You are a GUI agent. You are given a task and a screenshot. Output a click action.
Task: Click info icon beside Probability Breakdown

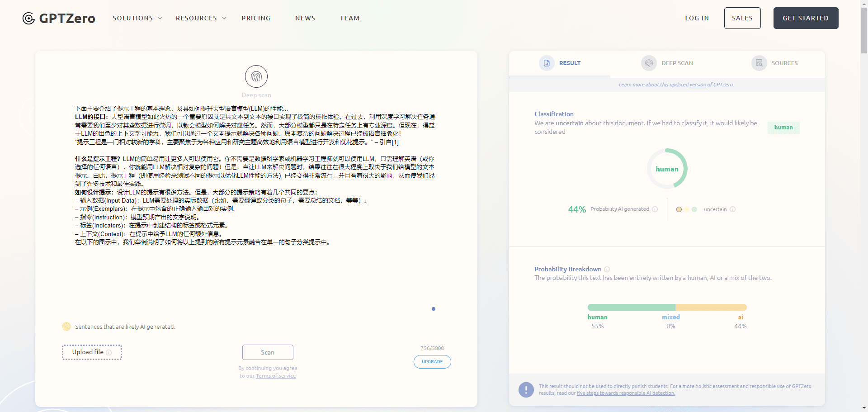coord(607,269)
